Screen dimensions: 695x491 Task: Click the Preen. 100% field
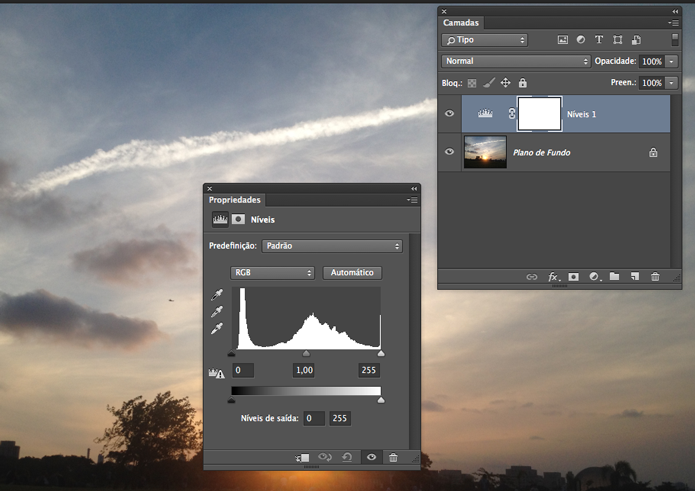652,82
